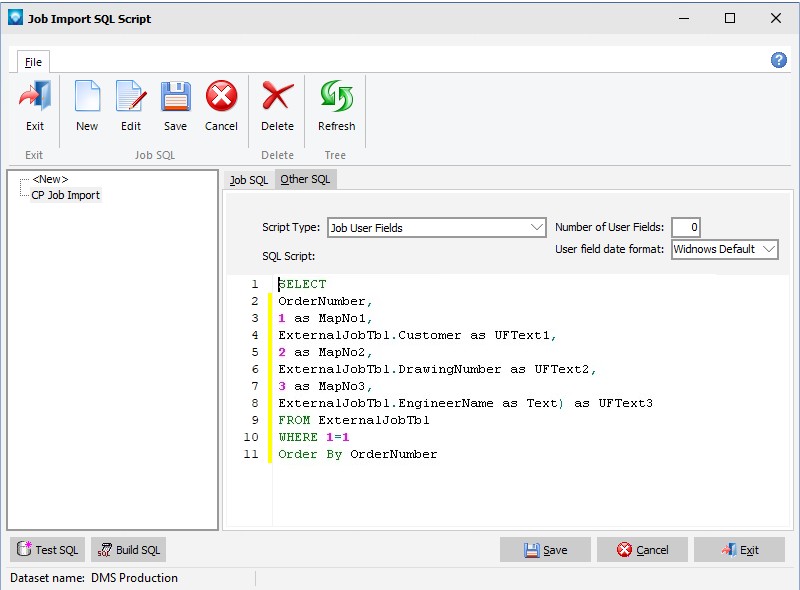The image size is (800, 590).
Task: Click the WHERE 1=1 line
Action: pos(314,437)
